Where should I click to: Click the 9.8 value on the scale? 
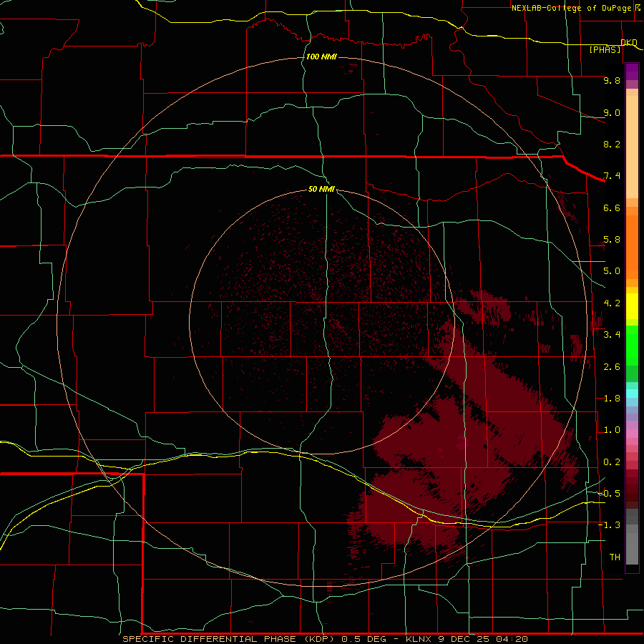tap(612, 80)
